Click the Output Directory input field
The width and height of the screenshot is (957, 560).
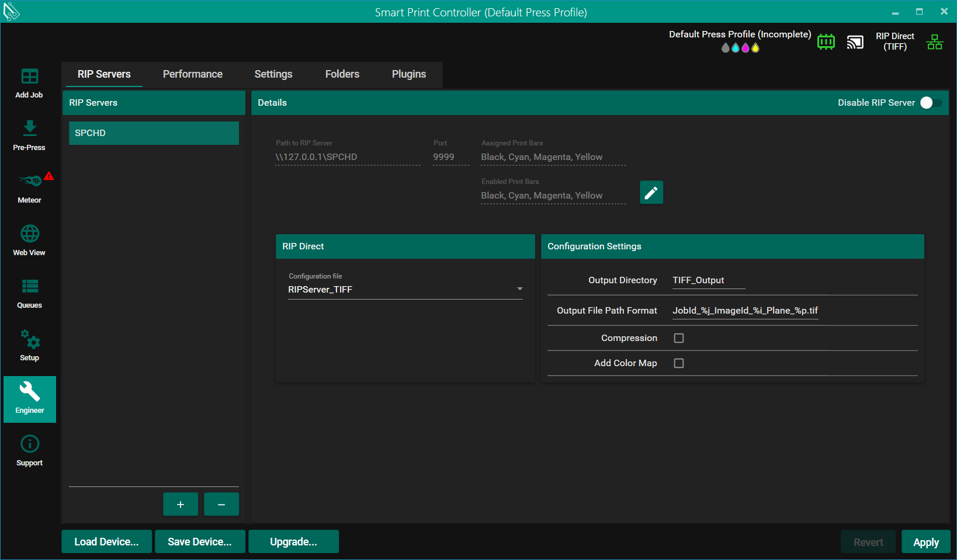point(708,280)
